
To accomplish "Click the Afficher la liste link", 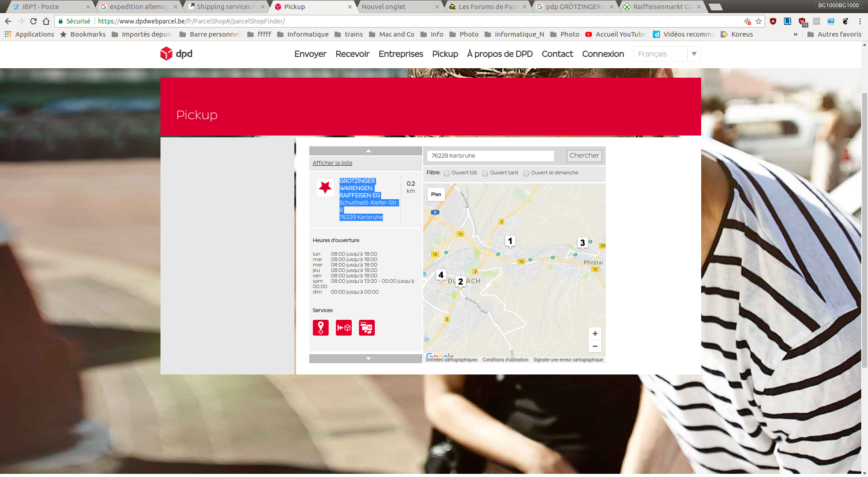I will pos(332,163).
